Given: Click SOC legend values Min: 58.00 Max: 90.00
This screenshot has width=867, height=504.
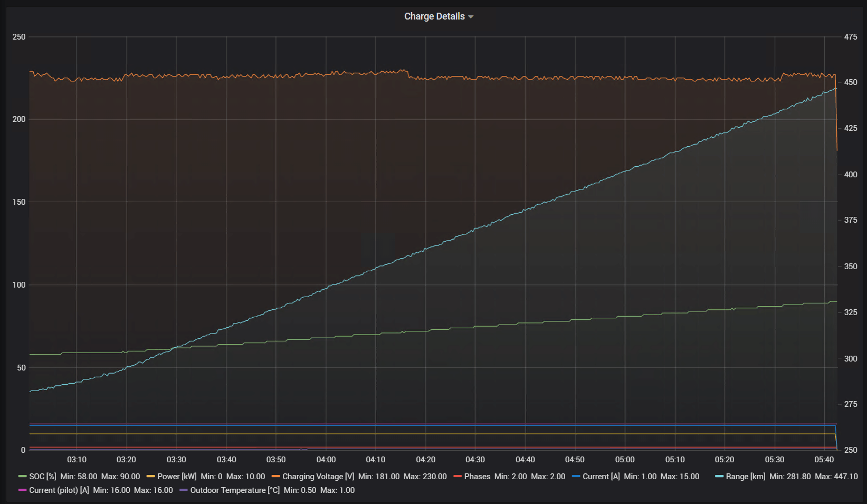Looking at the screenshot, I should (100, 477).
